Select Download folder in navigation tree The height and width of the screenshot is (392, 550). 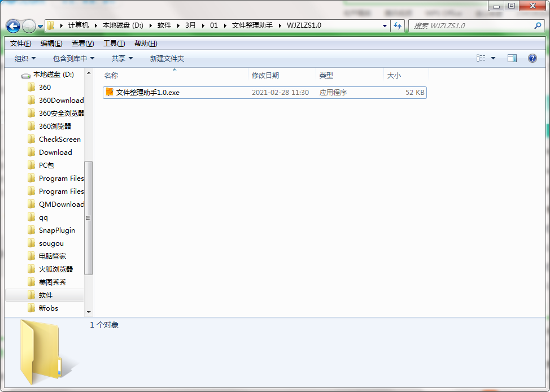pos(54,152)
